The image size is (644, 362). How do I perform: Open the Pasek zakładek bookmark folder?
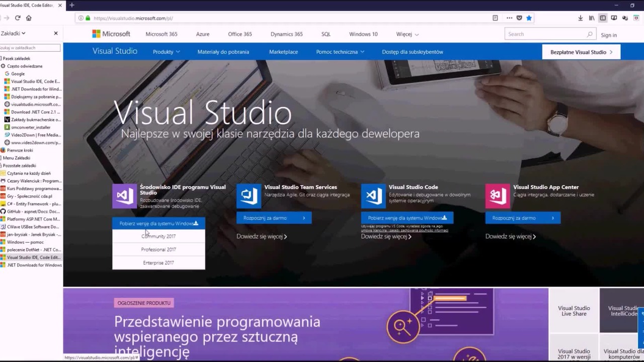pyautogui.click(x=17, y=58)
